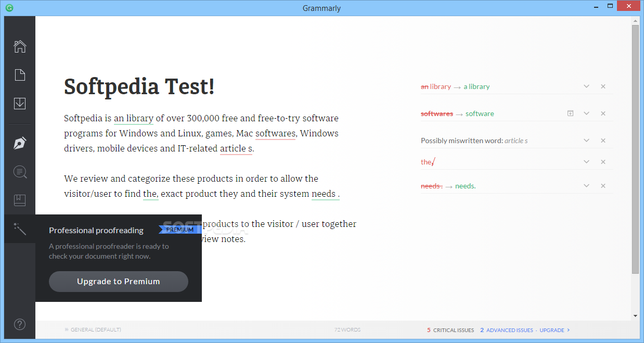644x343 pixels.
Task: Open the Help question mark icon
Action: (x=20, y=325)
